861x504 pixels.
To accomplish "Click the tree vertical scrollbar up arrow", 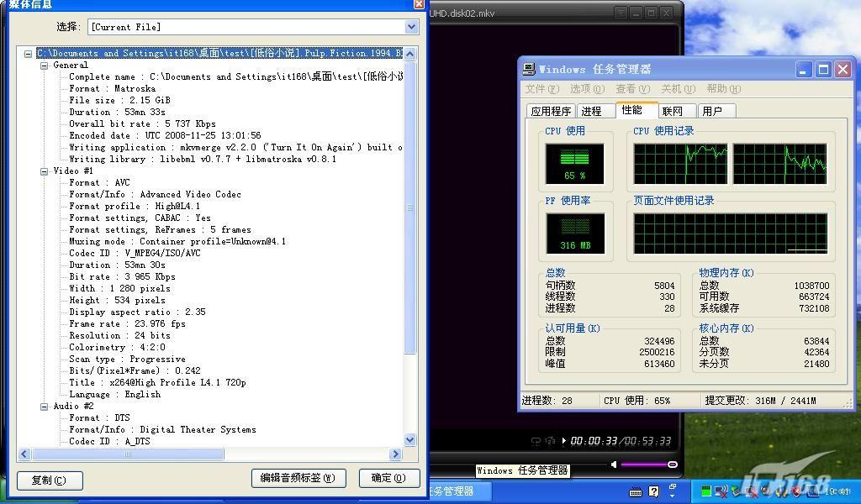I will tap(410, 54).
